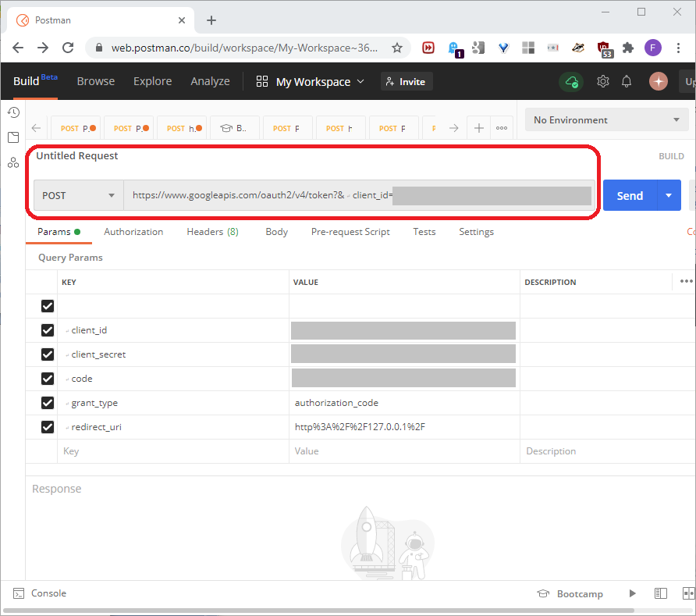Uncheck the grant_type parameter checkbox

point(48,403)
